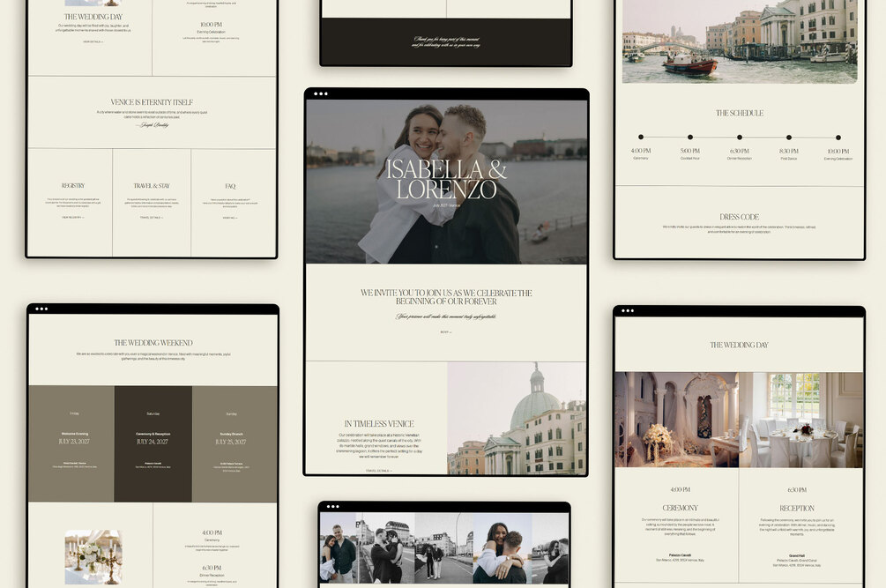Image resolution: width=886 pixels, height=588 pixels.
Task: Click the window dots on the Wedding Weekend page
Action: click(x=41, y=309)
